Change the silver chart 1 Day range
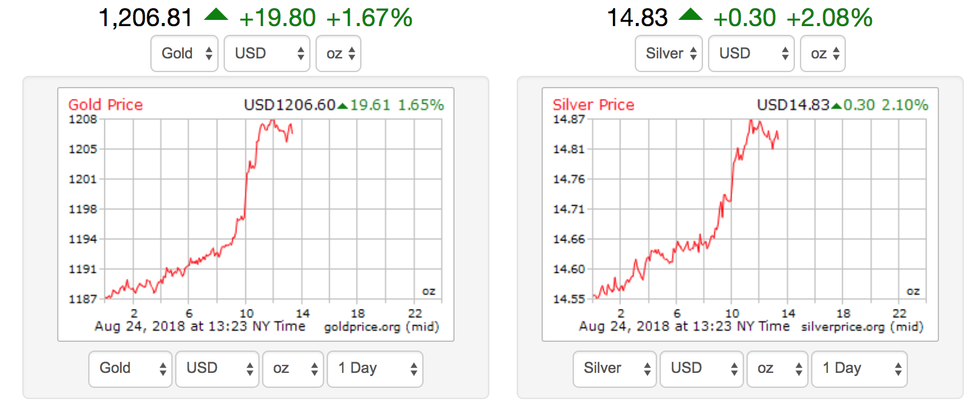Viewport: 980px width, 404px height. (860, 369)
